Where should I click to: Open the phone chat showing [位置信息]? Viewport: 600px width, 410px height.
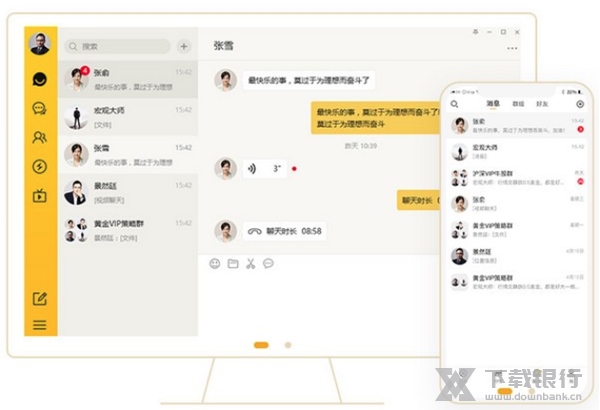click(517, 256)
